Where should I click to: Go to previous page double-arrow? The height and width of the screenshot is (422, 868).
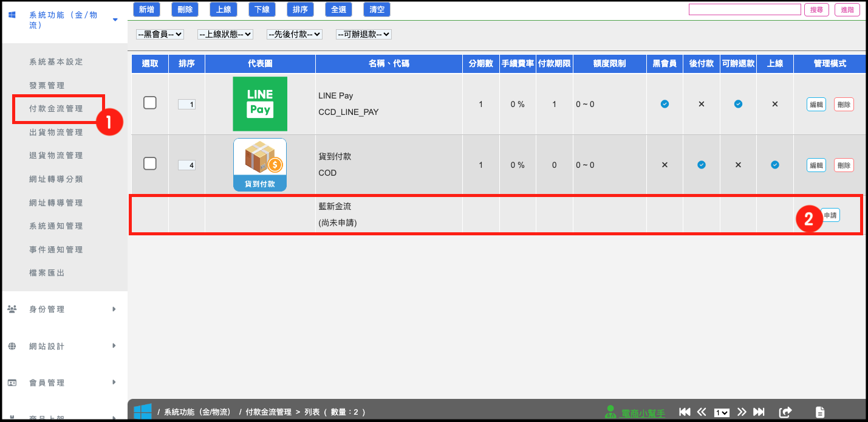(x=702, y=412)
